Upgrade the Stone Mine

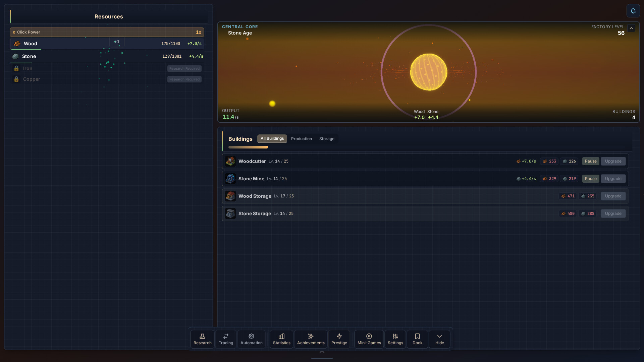[x=613, y=179]
